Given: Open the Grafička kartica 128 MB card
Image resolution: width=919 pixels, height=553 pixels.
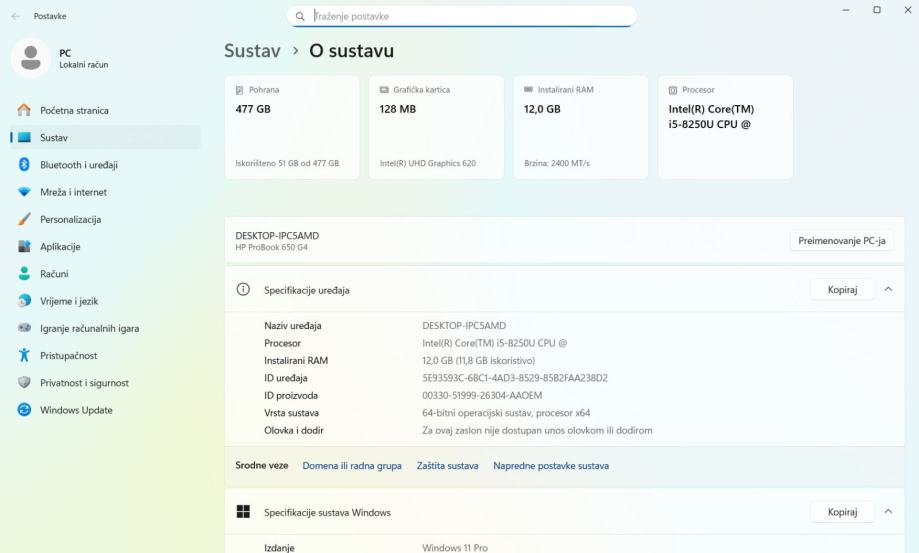Looking at the screenshot, I should coord(437,127).
